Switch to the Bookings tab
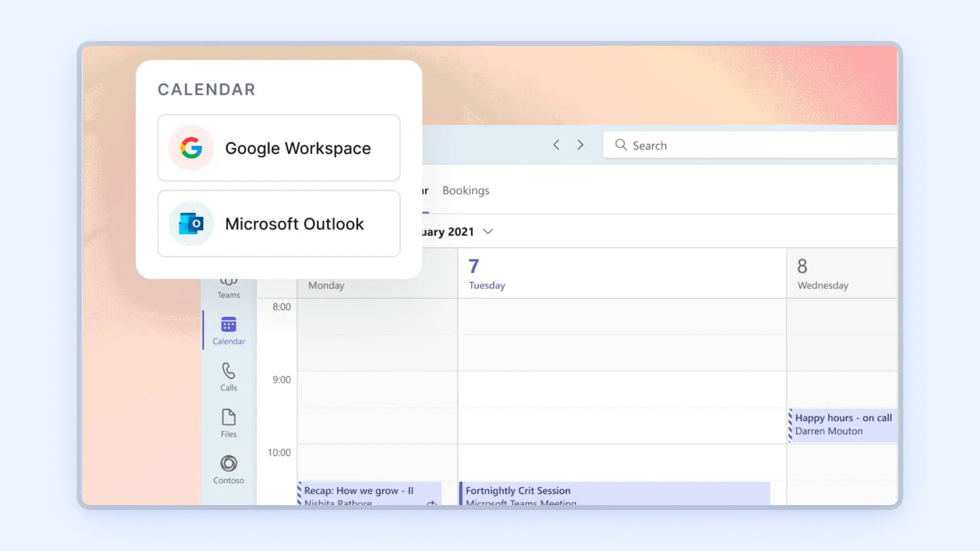980x551 pixels. click(x=465, y=190)
